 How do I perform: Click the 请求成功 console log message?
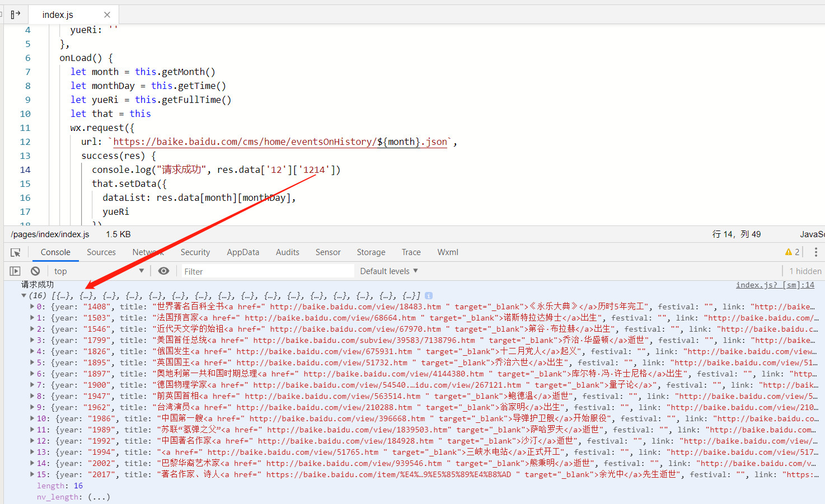(37, 285)
